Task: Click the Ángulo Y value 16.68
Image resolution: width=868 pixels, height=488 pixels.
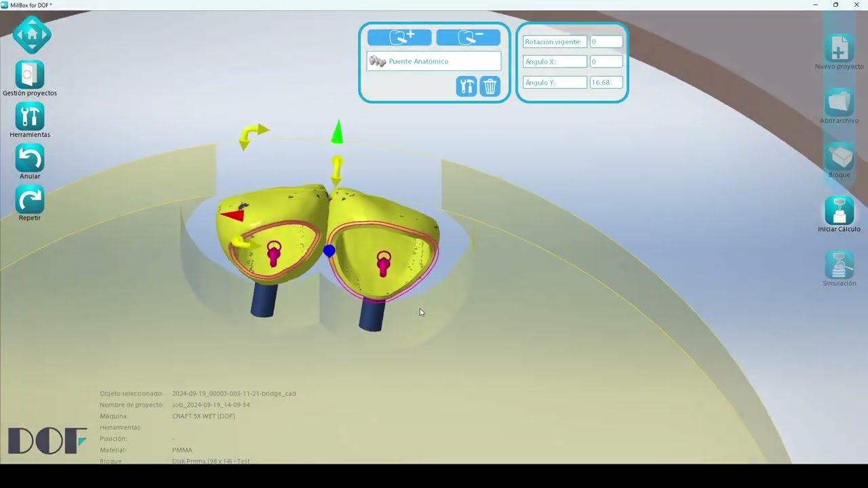Action: pos(606,82)
